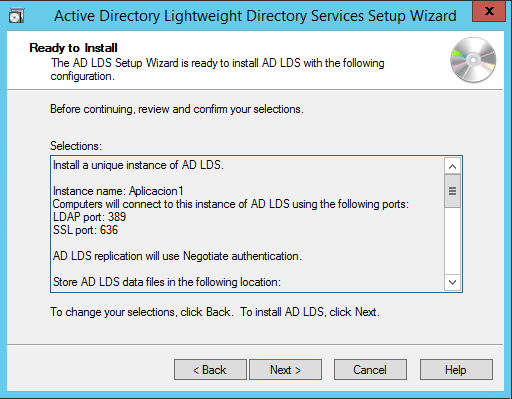The image size is (512, 399).
Task: Close the AD LDS Setup Wizard window
Action: 489,11
